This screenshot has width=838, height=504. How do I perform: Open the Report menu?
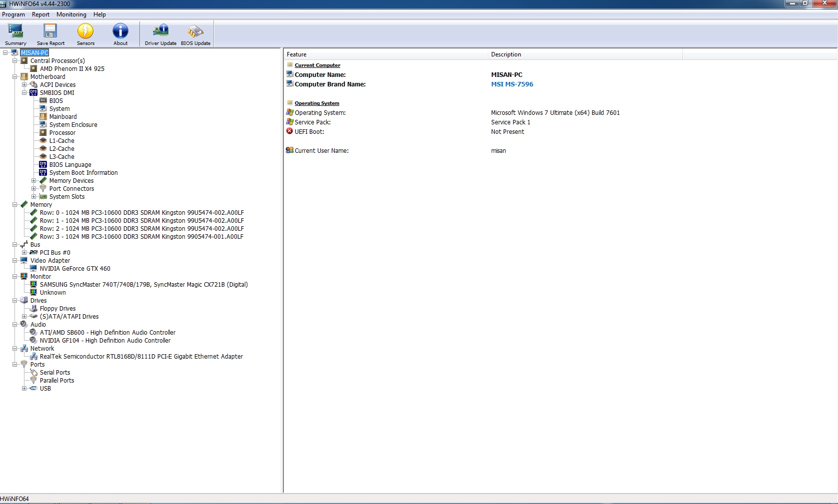click(40, 14)
